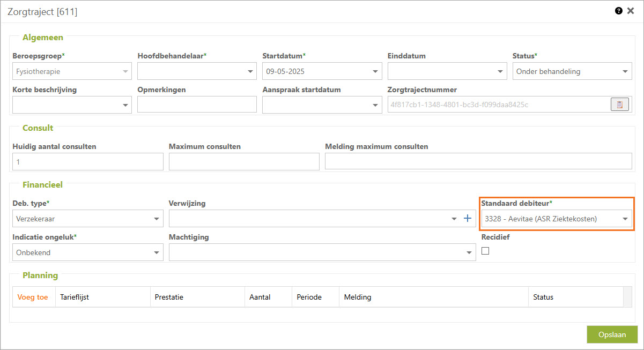Click Voeg toe in Planning
644x350 pixels.
33,297
